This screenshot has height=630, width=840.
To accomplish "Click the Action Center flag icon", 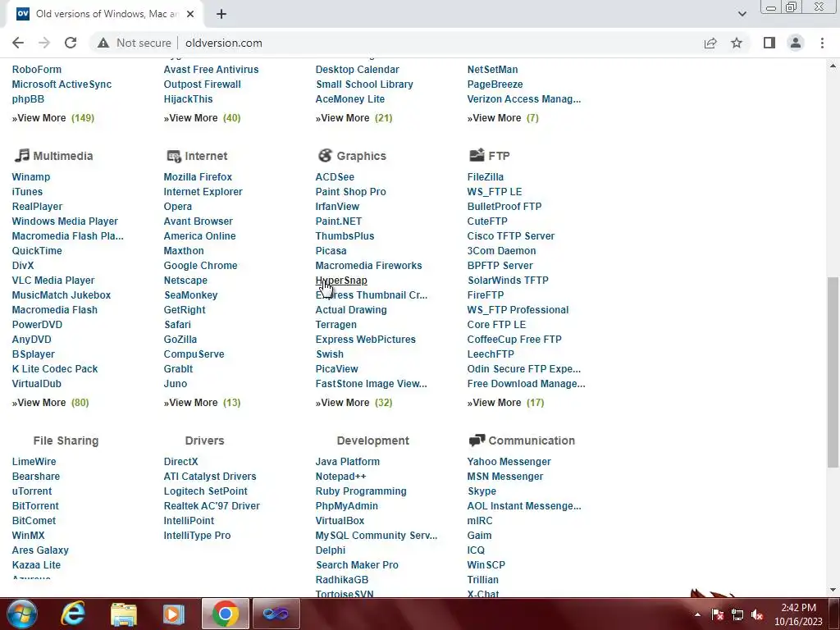I will tap(718, 614).
